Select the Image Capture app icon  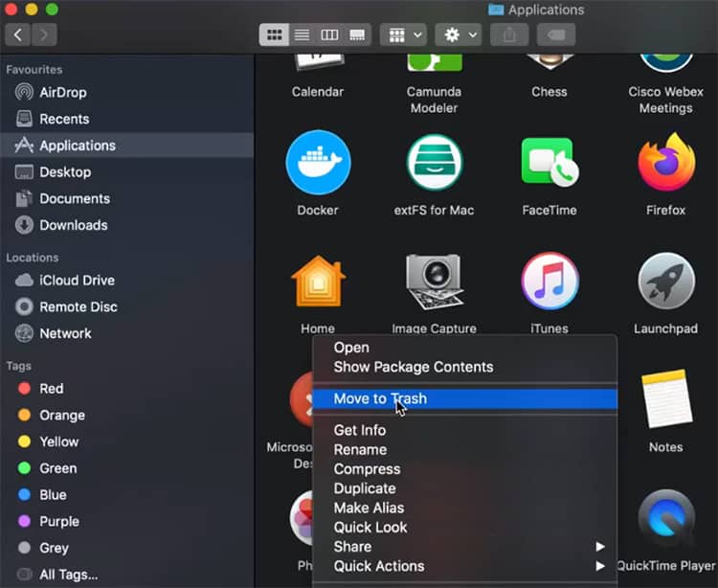[x=434, y=282]
